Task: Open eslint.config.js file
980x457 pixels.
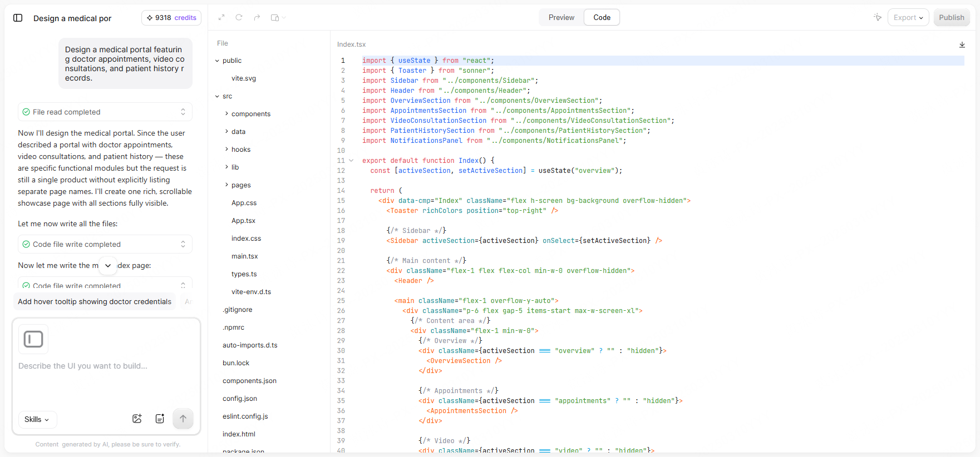Action: (x=245, y=416)
